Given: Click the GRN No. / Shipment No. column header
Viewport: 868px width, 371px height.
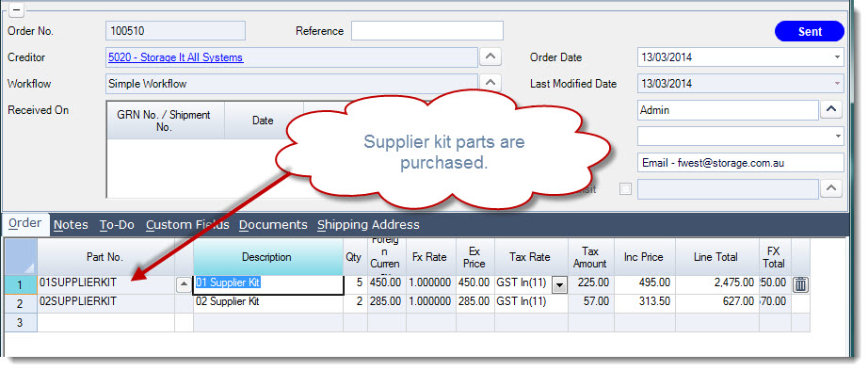Looking at the screenshot, I should coord(164,121).
